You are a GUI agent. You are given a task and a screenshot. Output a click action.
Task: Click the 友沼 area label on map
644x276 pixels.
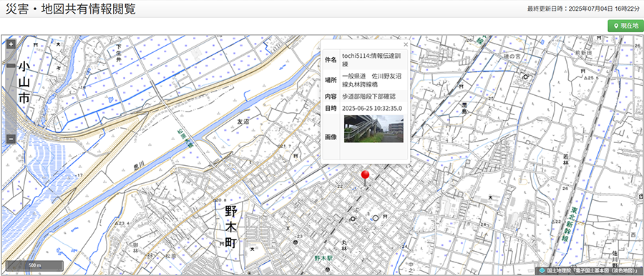[x=243, y=122]
